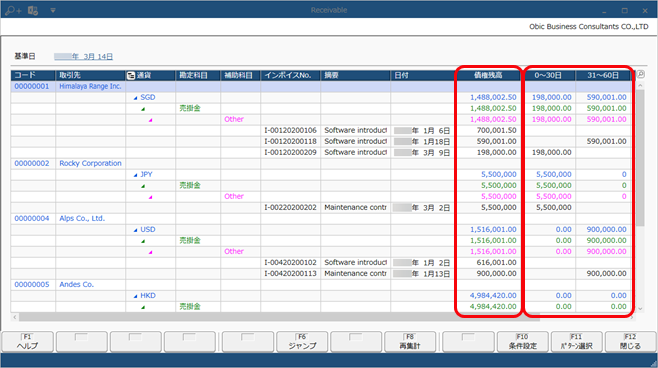658x368 pixels.
Task: Click HKD total 4,984,420.00 in blue
Action: tap(493, 295)
